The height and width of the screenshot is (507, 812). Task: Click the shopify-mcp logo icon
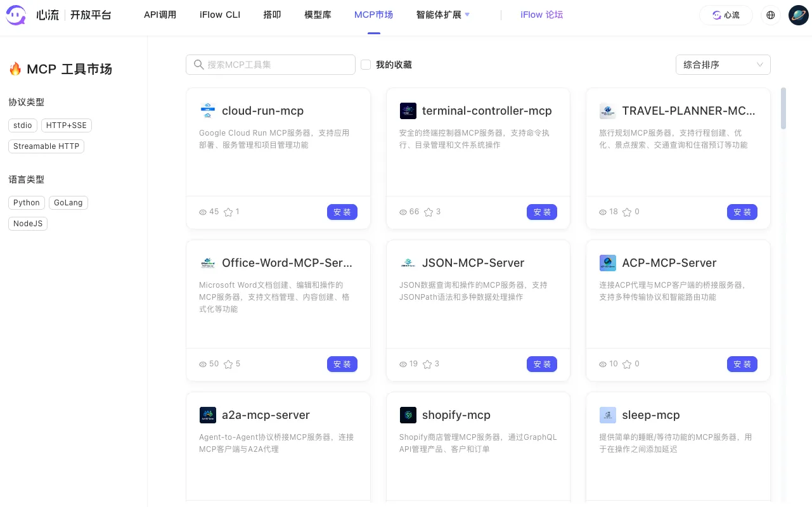[408, 415]
